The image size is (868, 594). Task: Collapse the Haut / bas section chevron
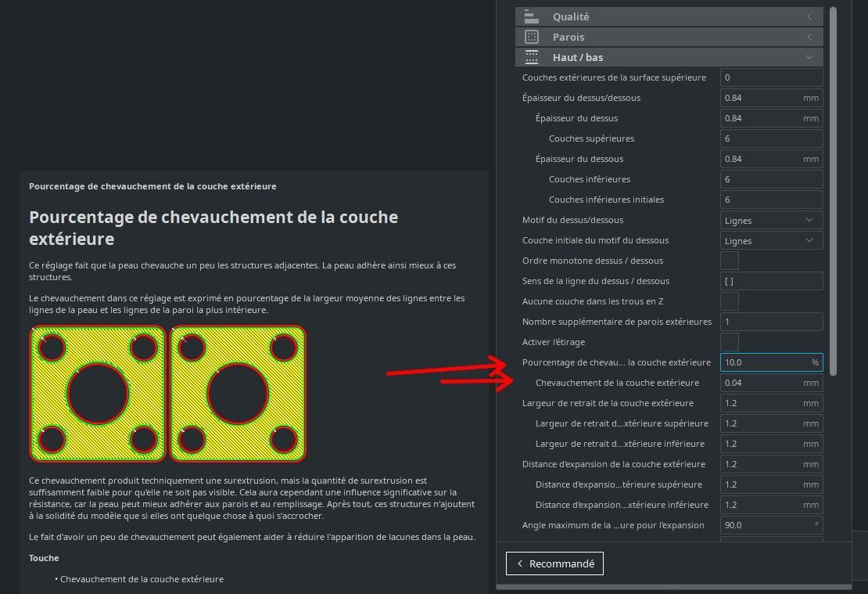coord(809,57)
